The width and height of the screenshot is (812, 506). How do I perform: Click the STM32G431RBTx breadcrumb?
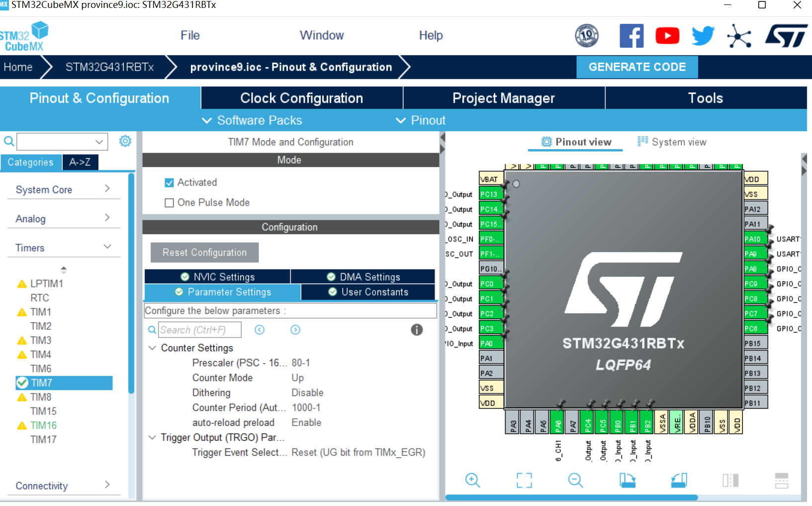110,67
